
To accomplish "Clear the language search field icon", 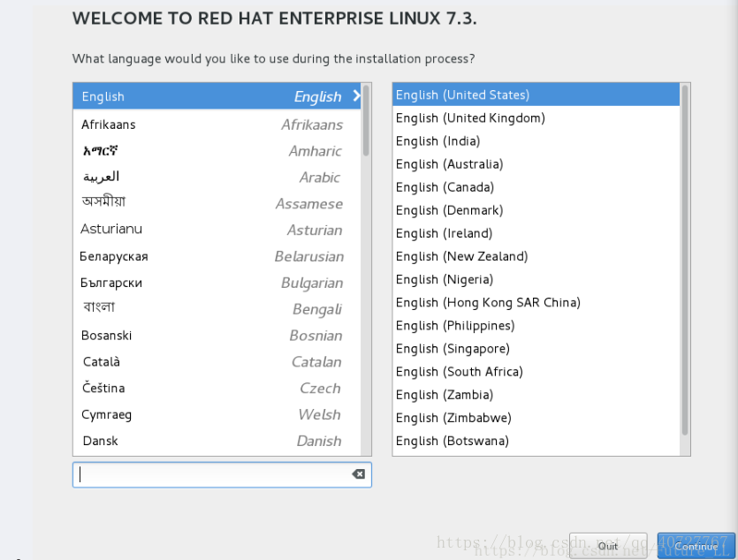I will (358, 474).
